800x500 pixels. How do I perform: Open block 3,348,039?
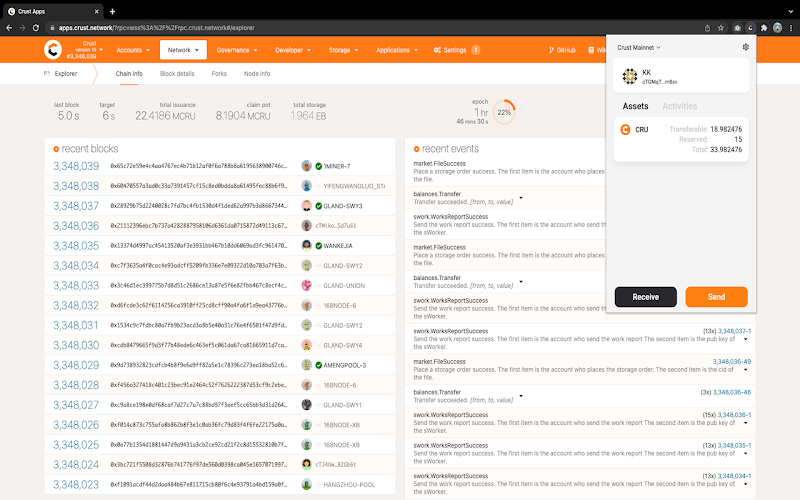[x=76, y=166]
